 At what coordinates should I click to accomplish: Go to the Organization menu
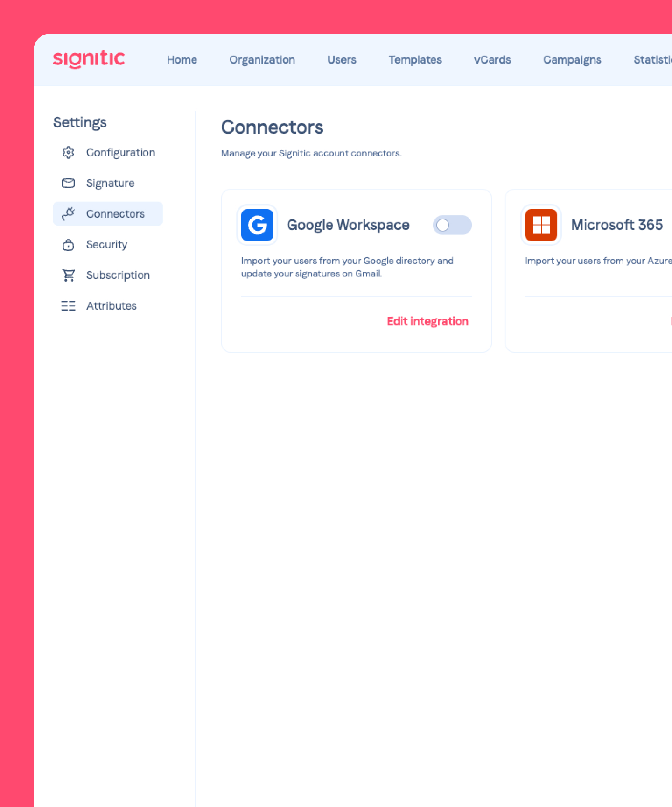coord(262,60)
